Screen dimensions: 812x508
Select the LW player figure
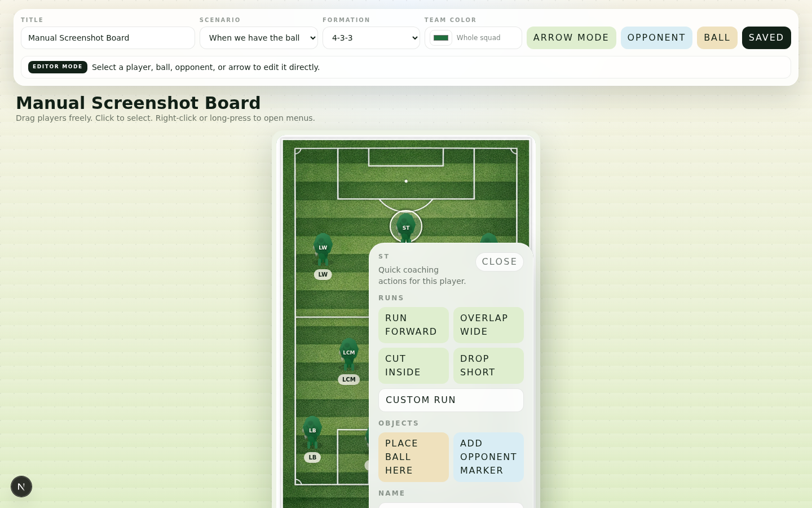click(x=323, y=249)
